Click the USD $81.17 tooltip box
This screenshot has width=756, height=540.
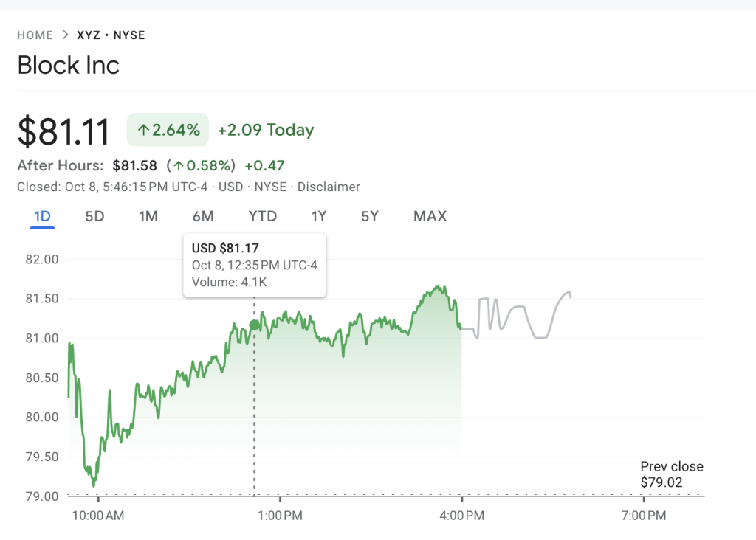[x=254, y=266]
